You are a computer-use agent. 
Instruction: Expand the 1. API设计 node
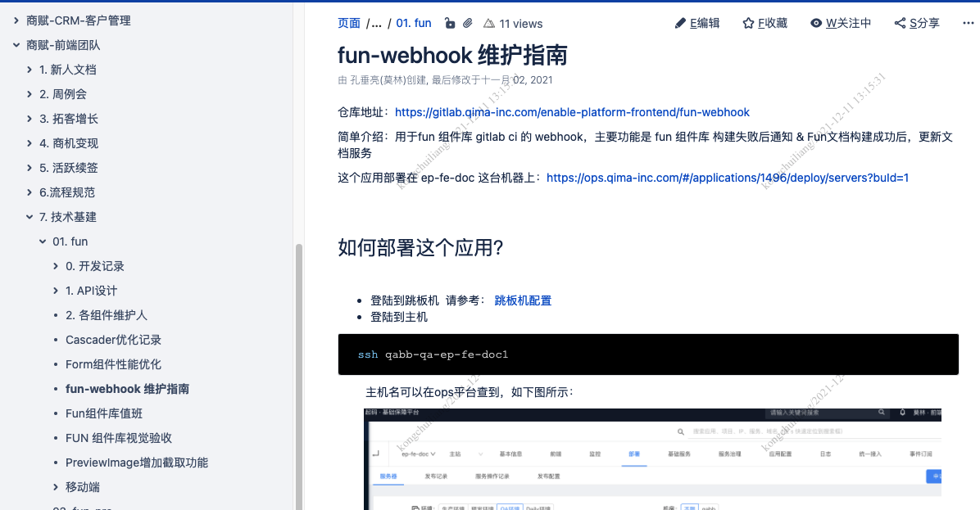tap(56, 291)
